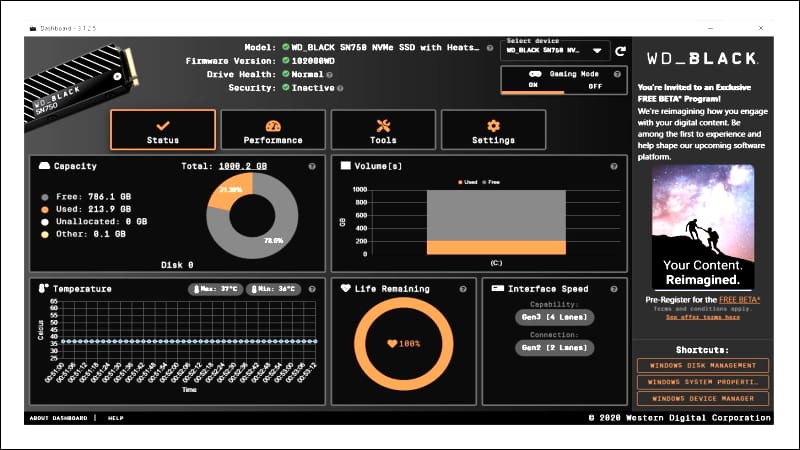Screen dimensions: 800x450
Task: Click the orange Used bar for volume C:
Action: 496,247
